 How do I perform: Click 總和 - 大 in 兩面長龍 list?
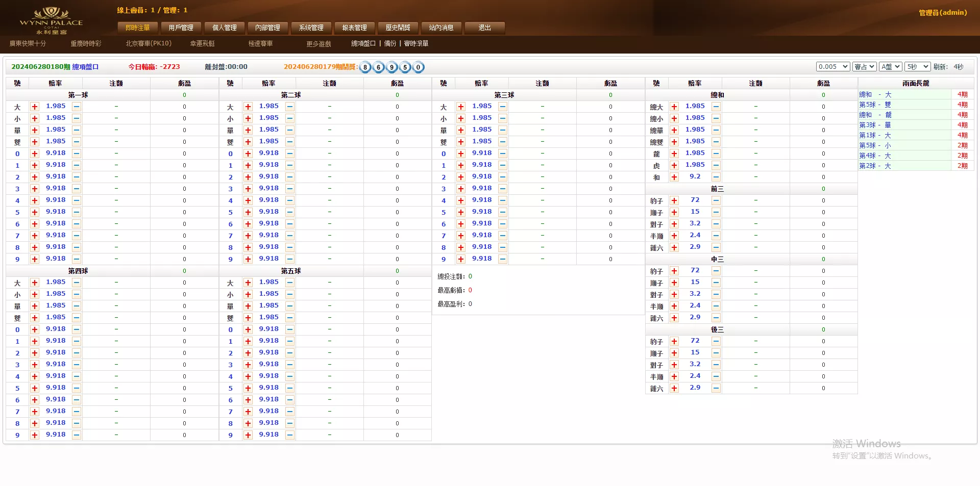[875, 94]
